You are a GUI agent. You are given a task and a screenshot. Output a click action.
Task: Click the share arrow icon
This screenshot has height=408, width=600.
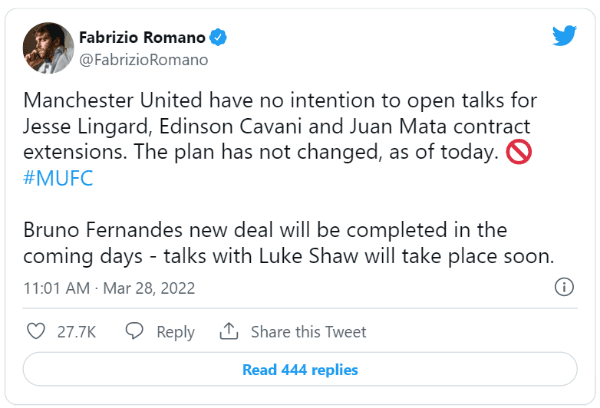228,331
